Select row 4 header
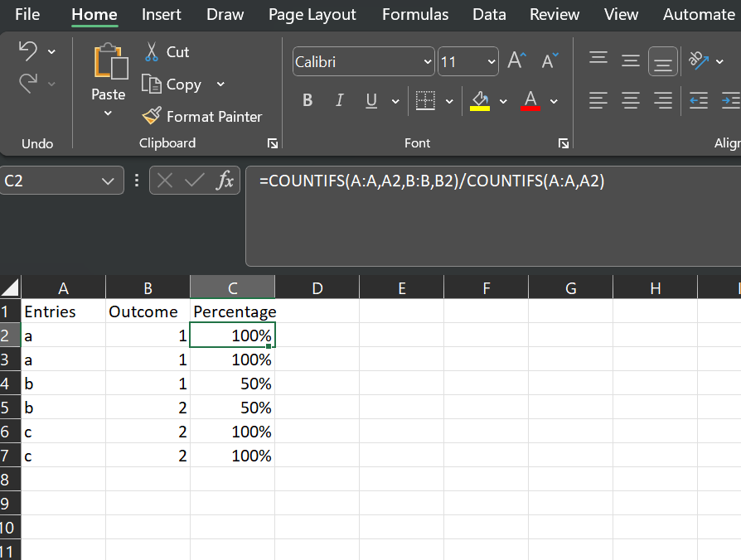741x560 pixels. pos(10,383)
